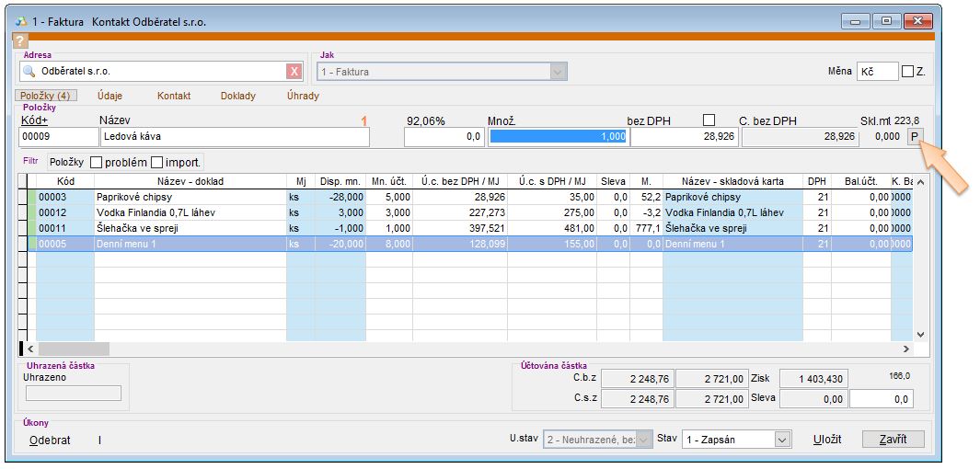This screenshot has height=469, width=980.
Task: Switch to the Údaje tab
Action: pyautogui.click(x=109, y=96)
